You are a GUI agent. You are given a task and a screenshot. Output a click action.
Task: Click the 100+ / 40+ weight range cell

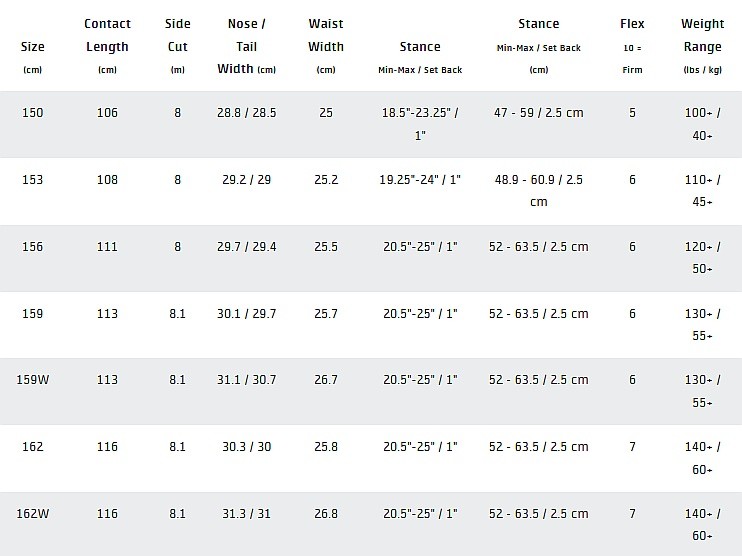(702, 124)
